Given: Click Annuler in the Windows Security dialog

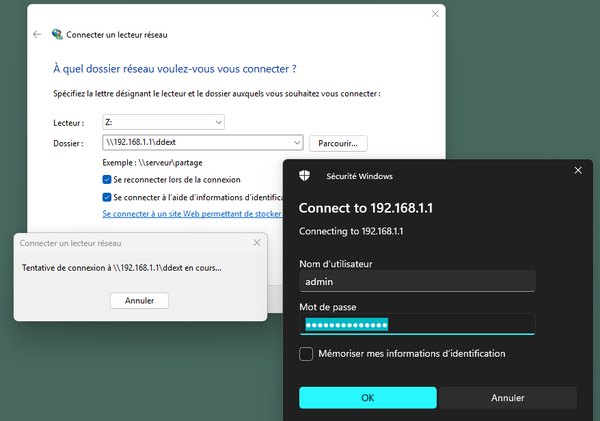Looking at the screenshot, I should 508,397.
